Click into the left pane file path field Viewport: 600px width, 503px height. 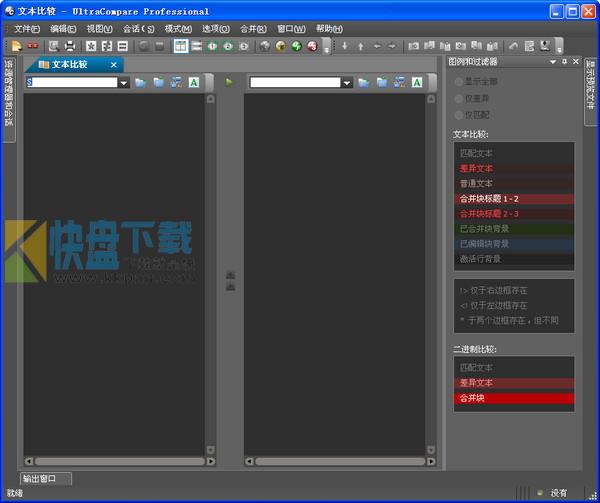(72, 83)
